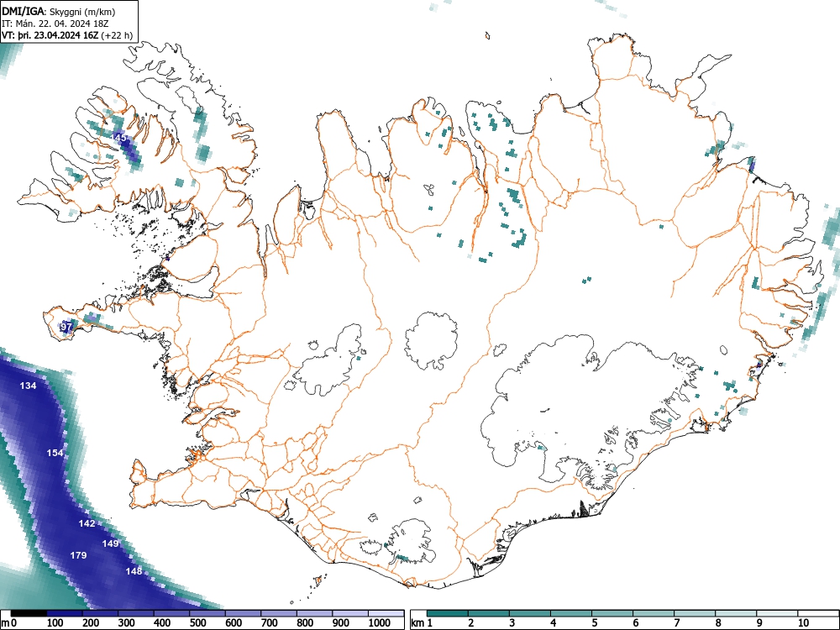The height and width of the screenshot is (630, 840).
Task: Click the '7' label in kilometre legend
Action: [677, 623]
